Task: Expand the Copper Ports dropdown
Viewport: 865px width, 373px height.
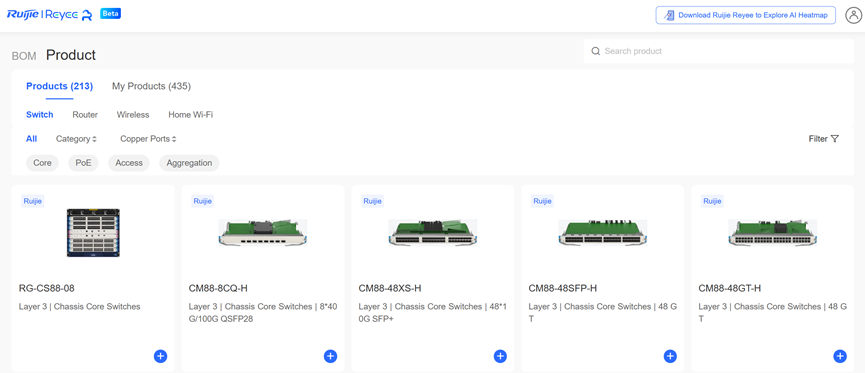Action: [148, 139]
